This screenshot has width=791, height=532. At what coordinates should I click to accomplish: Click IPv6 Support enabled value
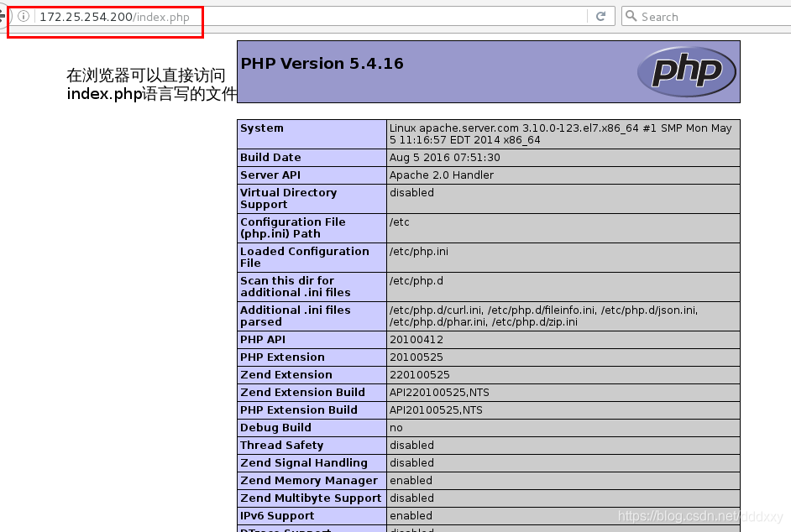[x=411, y=516]
